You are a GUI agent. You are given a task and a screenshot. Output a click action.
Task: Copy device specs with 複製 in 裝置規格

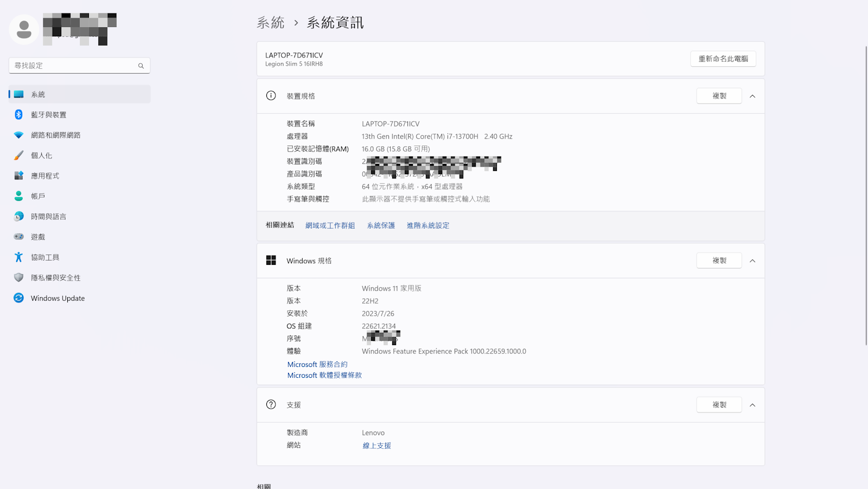click(719, 96)
